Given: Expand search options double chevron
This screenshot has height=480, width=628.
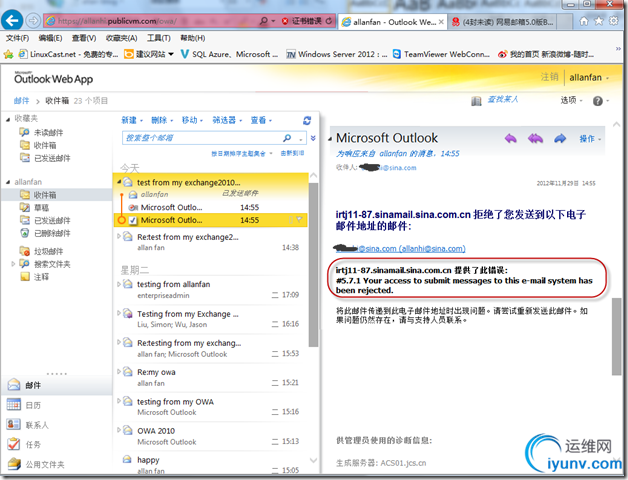Looking at the screenshot, I should [x=313, y=138].
